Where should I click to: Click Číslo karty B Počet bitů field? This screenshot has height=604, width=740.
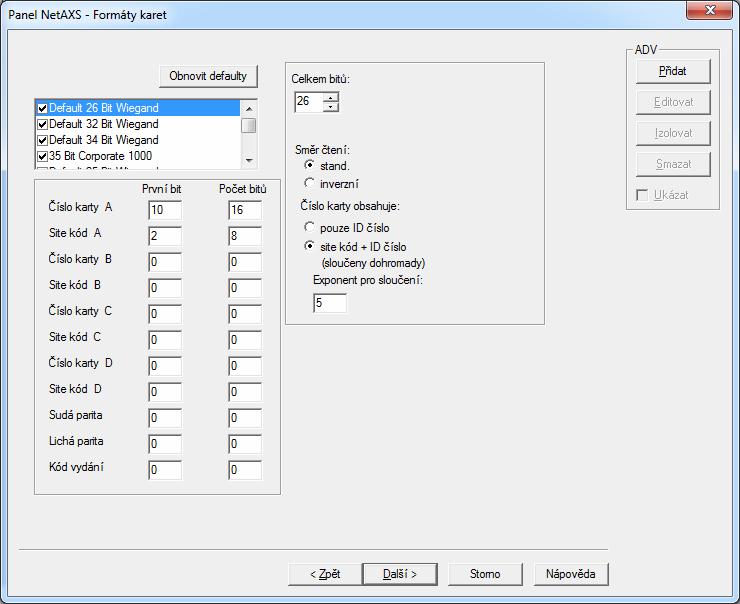[245, 262]
